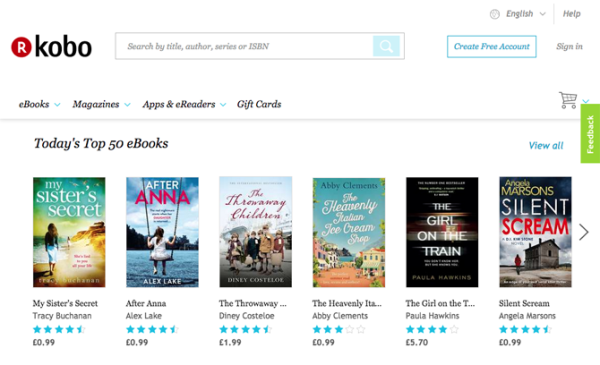Open the Apps & eReaders menu

point(184,104)
